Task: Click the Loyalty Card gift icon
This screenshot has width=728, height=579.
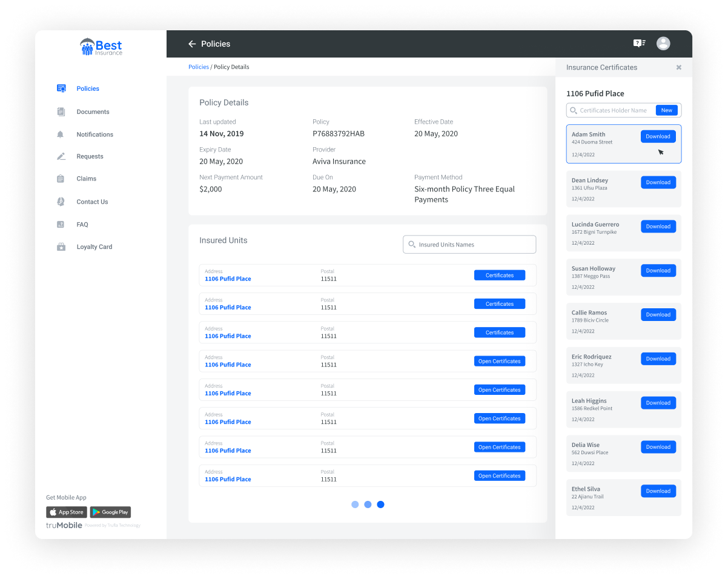Action: coord(61,247)
